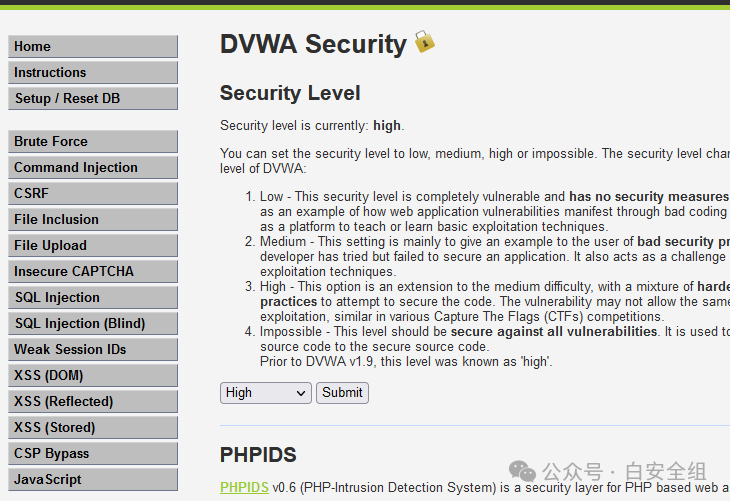The width and height of the screenshot is (730, 501).
Task: Click the PHPIDS section heading
Action: 258,455
